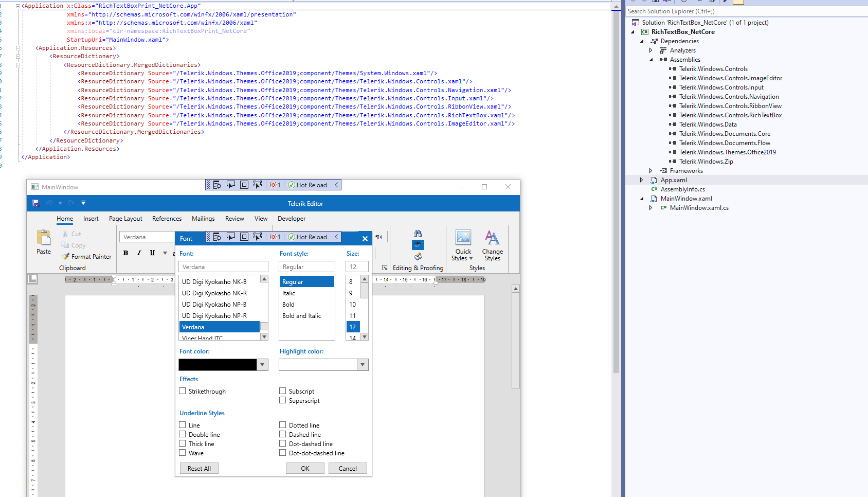This screenshot has height=497, width=868.
Task: Click the Save icon in Telerik Editor toolbar
Action: pos(36,203)
